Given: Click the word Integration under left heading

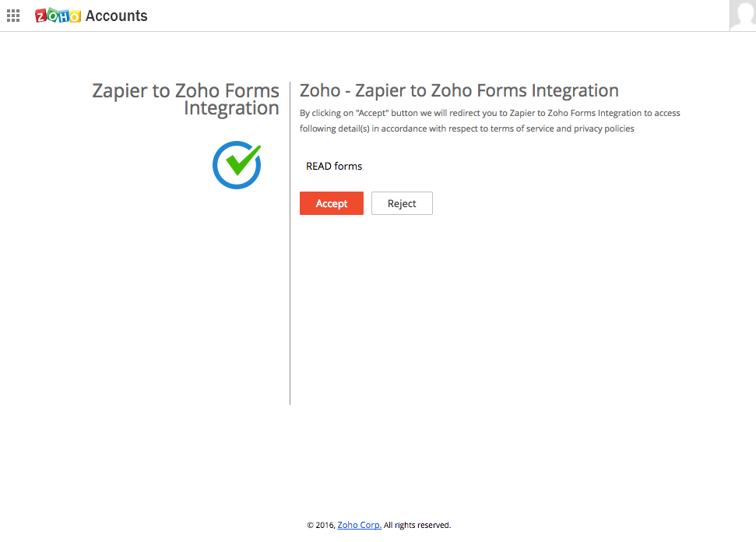Looking at the screenshot, I should (231, 108).
